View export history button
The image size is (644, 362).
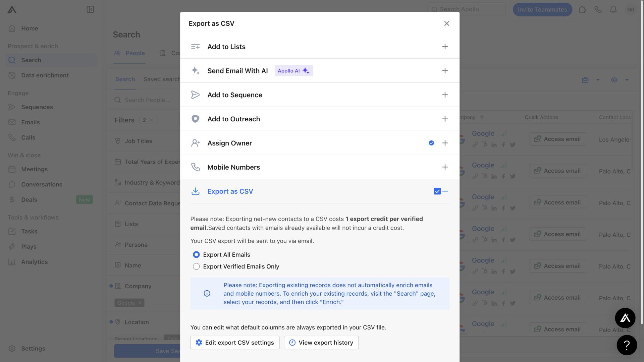pos(321,342)
